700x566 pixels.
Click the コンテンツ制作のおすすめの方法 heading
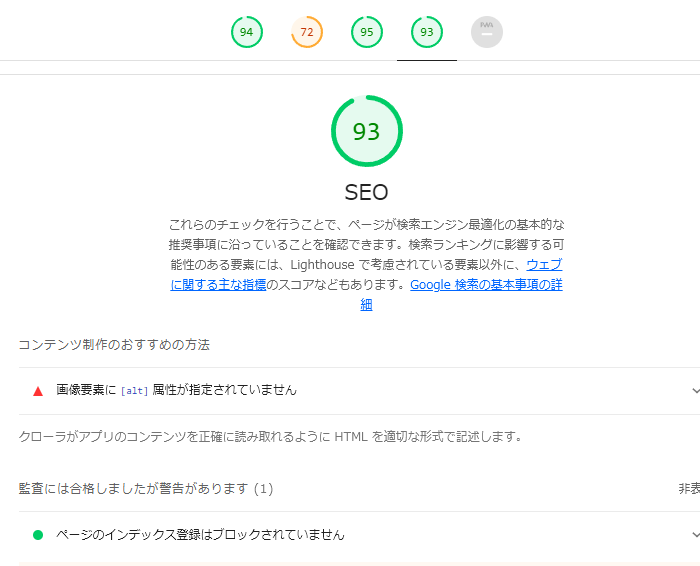pyautogui.click(x=114, y=345)
